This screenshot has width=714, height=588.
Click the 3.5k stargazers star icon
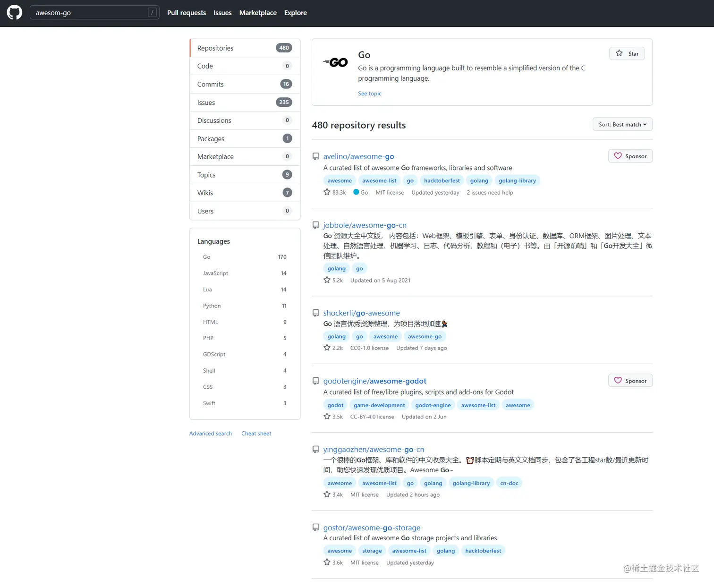point(327,417)
